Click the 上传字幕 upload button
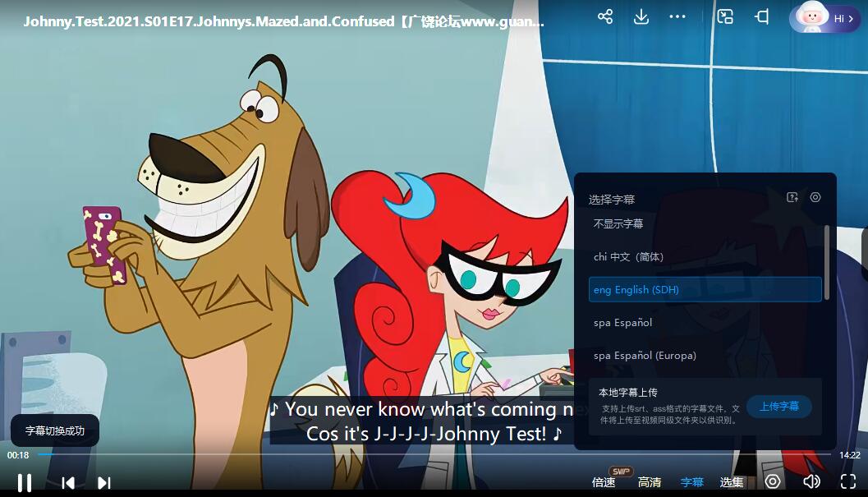868x497 pixels. [x=778, y=406]
